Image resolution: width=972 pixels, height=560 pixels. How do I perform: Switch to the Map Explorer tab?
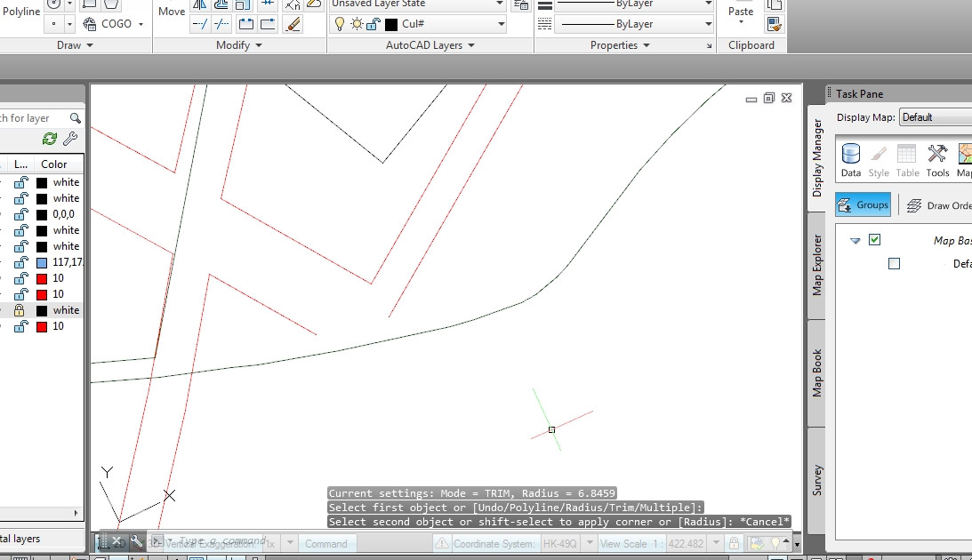pyautogui.click(x=816, y=262)
